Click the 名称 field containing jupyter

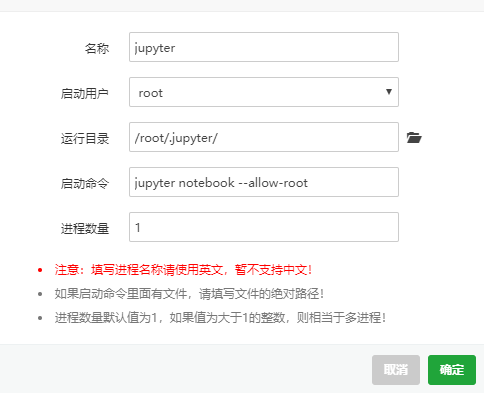pyautogui.click(x=264, y=47)
